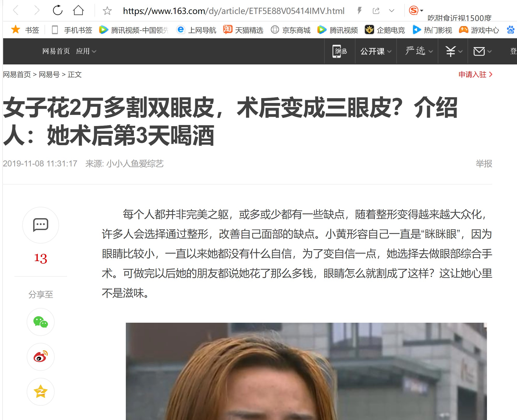Viewport: 517px width, 420px height.
Task: Click the URL address field
Action: click(234, 11)
